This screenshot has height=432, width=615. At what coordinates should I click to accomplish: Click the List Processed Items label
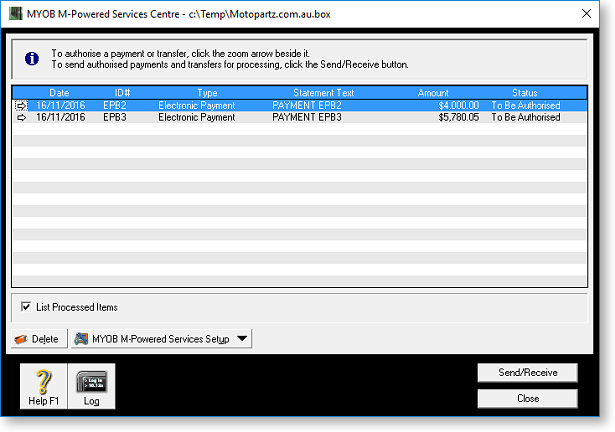pos(77,307)
